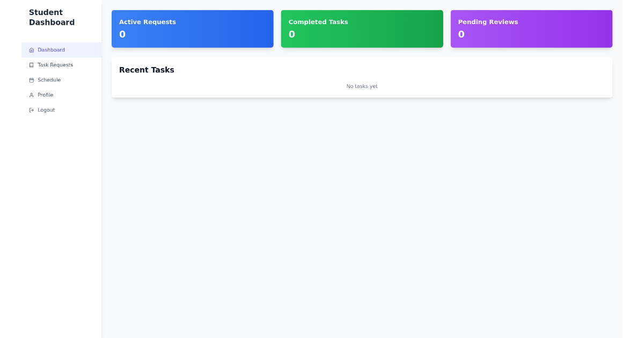Click the home icon next to Dashboard
The width and height of the screenshot is (644, 338).
coord(31,49)
